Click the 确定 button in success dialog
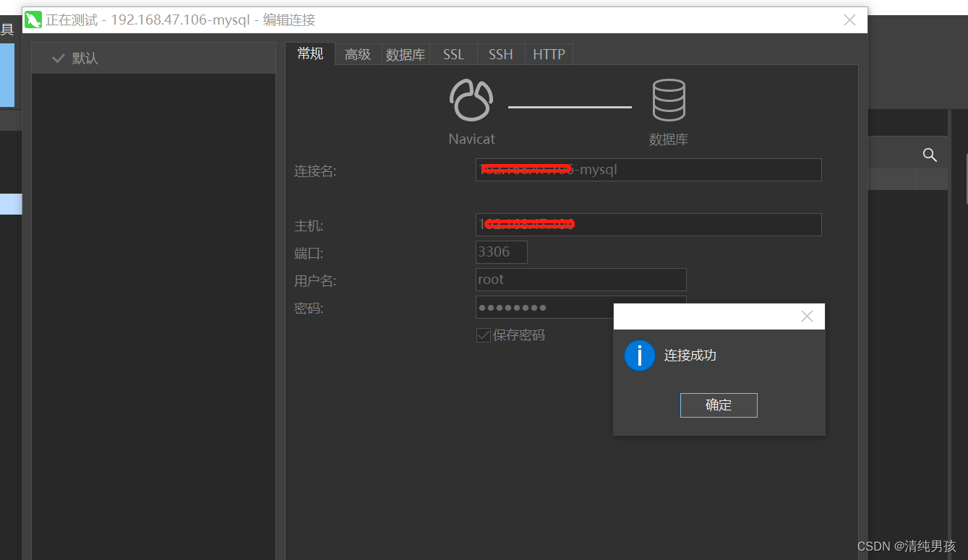968x560 pixels. click(719, 405)
